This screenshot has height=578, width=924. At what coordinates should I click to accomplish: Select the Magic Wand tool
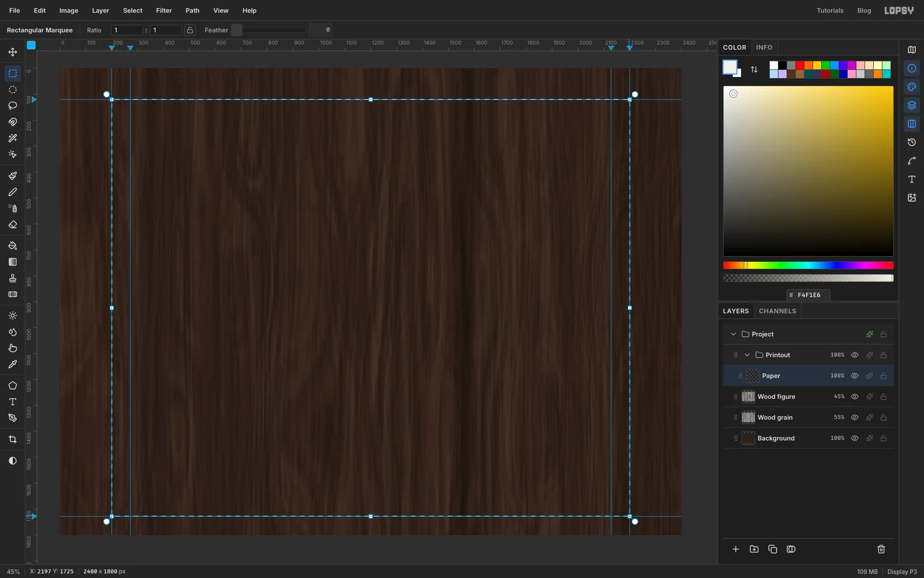[13, 138]
